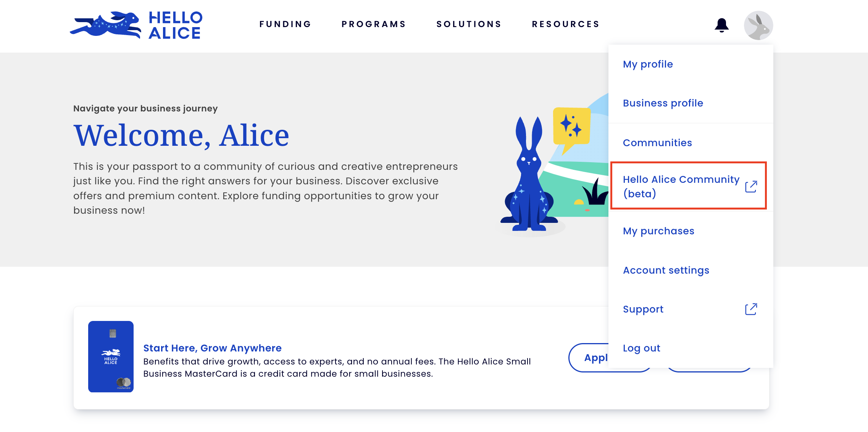The height and width of the screenshot is (432, 868).
Task: Click external link icon beside Support
Action: click(751, 309)
